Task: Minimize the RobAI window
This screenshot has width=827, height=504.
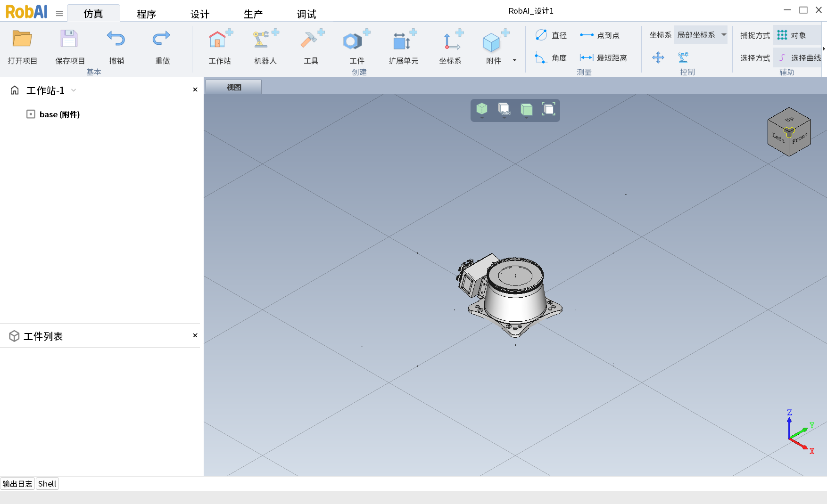Action: pyautogui.click(x=787, y=10)
